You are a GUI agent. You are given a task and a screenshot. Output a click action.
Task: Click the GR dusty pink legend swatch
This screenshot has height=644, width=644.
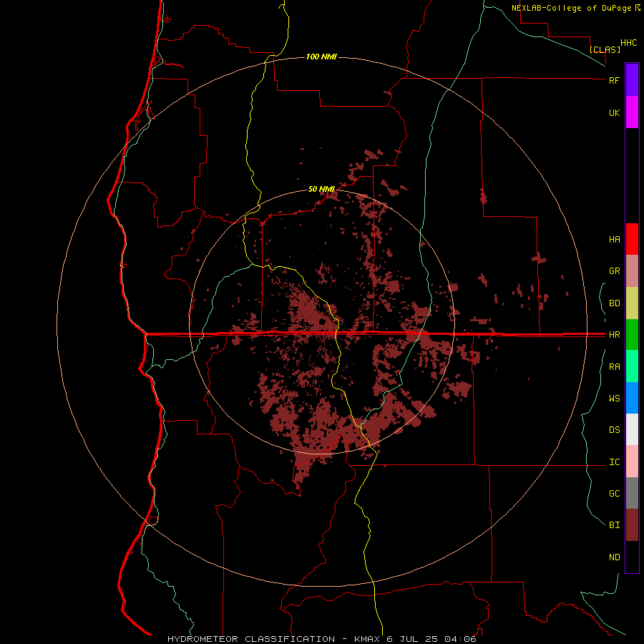(632, 270)
